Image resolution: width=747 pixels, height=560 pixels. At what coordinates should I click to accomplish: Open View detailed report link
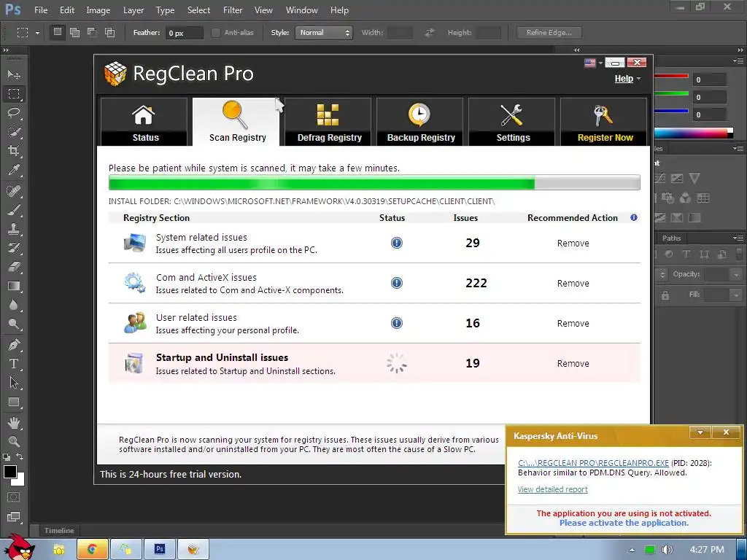coord(553,489)
